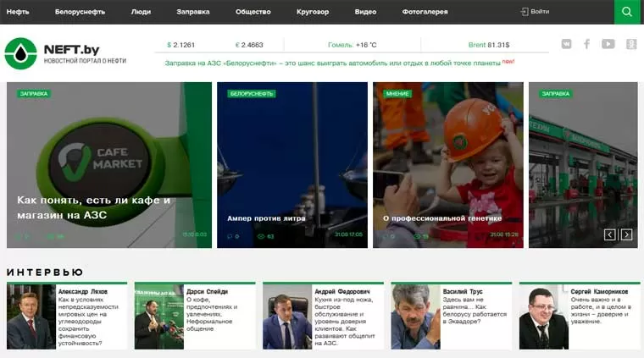Click the НОВОСТНОЙ ПОРТАЛ О НЕФТИ tagline
Screen dimensions: 644x358
coord(85,61)
